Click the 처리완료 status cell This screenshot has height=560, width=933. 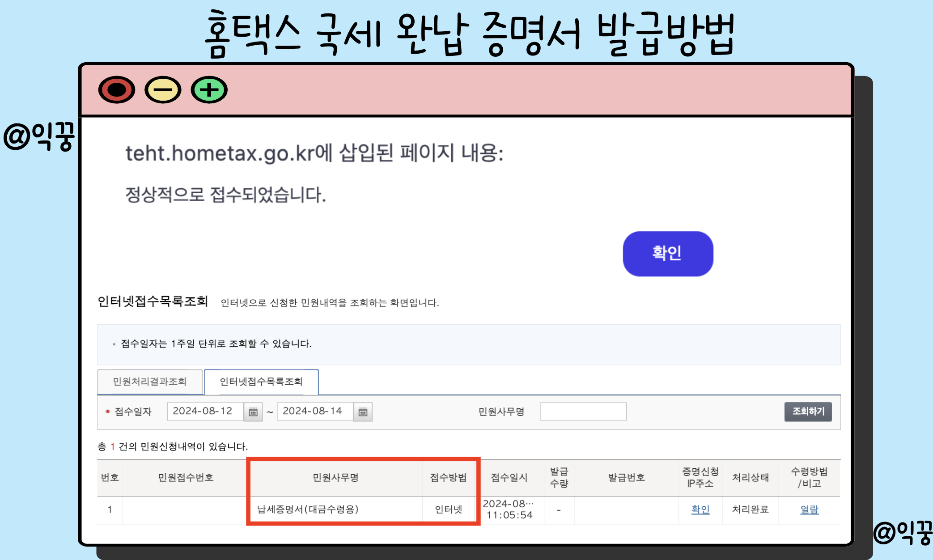[751, 509]
